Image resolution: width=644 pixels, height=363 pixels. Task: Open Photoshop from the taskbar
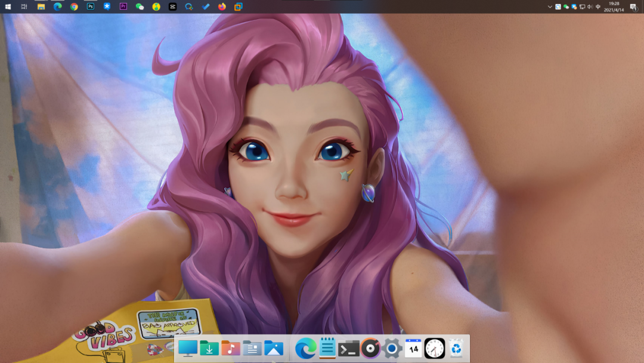point(91,7)
